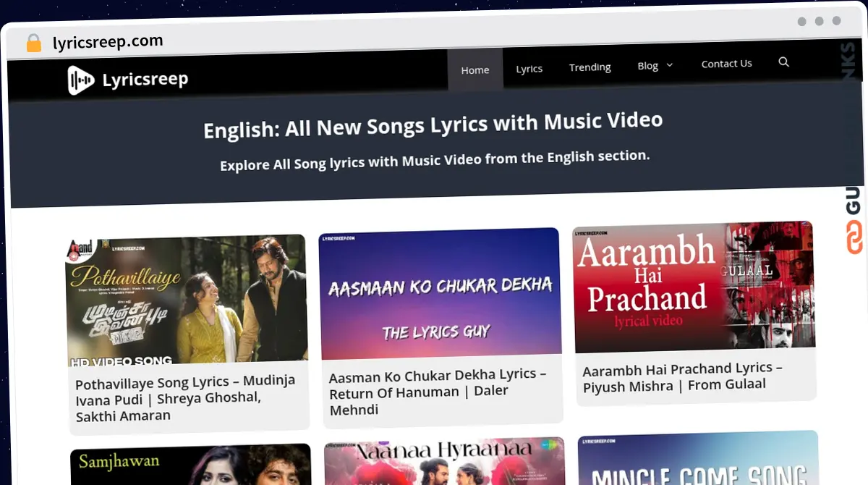Screen dimensions: 868x485
Task: Click the lyricsreep.com address bar text
Action: click(x=108, y=42)
